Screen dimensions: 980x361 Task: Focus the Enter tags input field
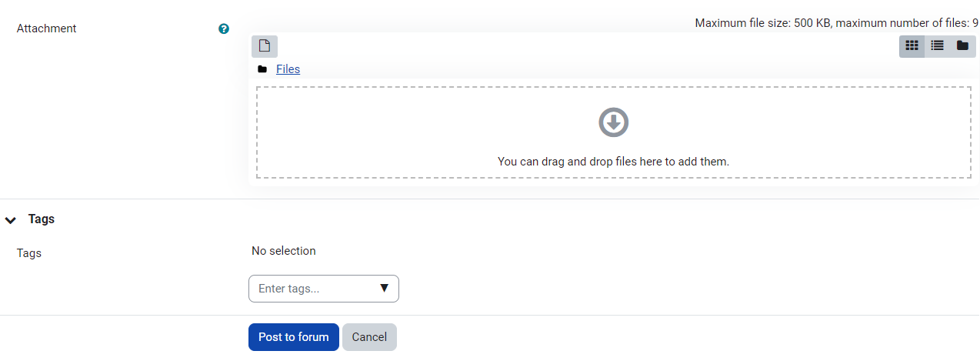312,289
